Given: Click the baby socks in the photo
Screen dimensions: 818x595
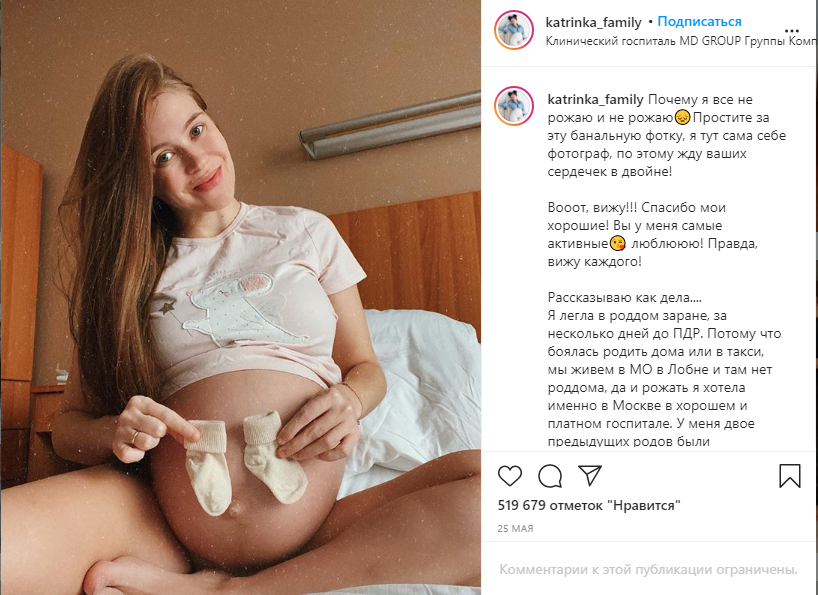Looking at the screenshot, I should pos(245,460).
